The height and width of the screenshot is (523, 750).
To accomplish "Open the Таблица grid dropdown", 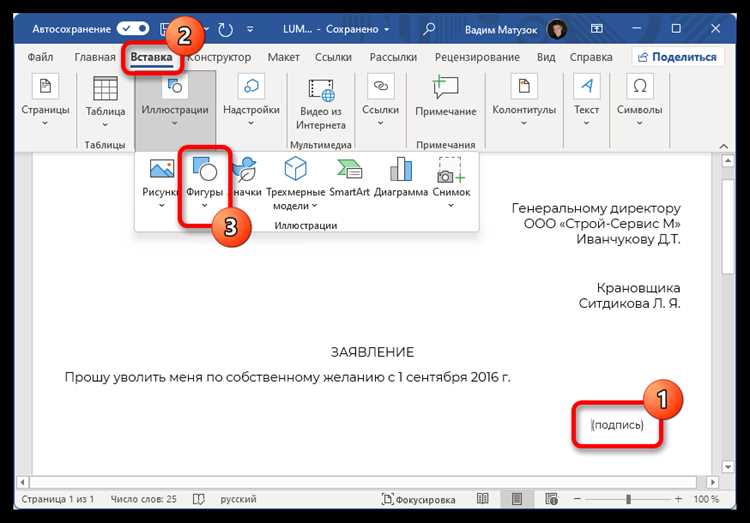I will pyautogui.click(x=105, y=102).
